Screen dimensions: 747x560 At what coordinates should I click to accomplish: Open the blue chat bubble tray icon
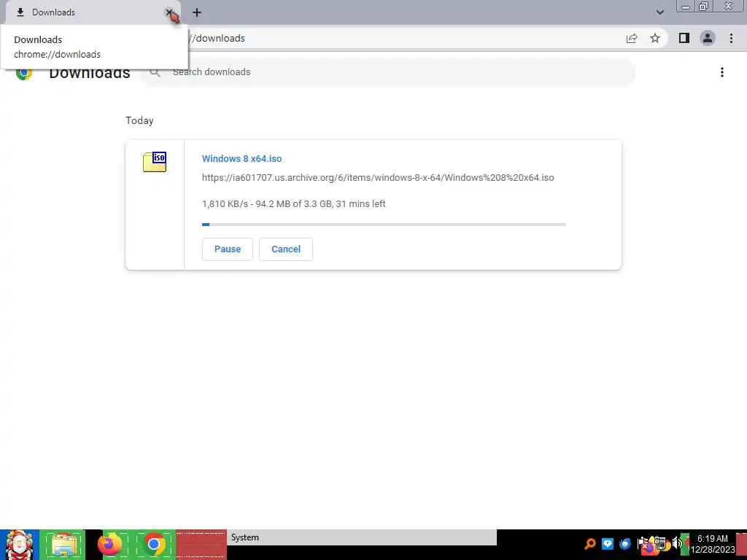coord(608,544)
